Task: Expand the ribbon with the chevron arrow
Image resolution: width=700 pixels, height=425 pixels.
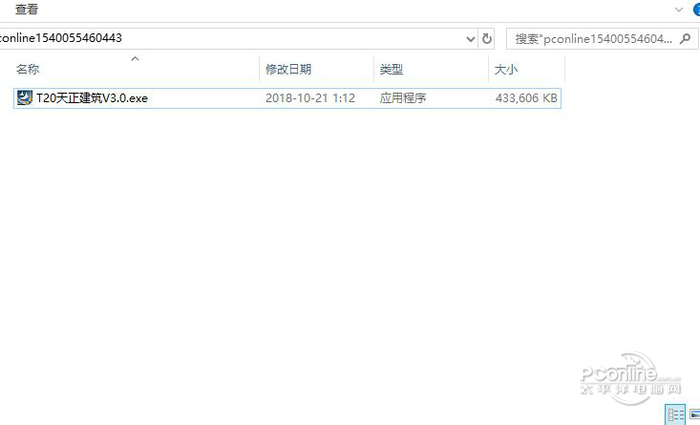Action: click(x=679, y=9)
